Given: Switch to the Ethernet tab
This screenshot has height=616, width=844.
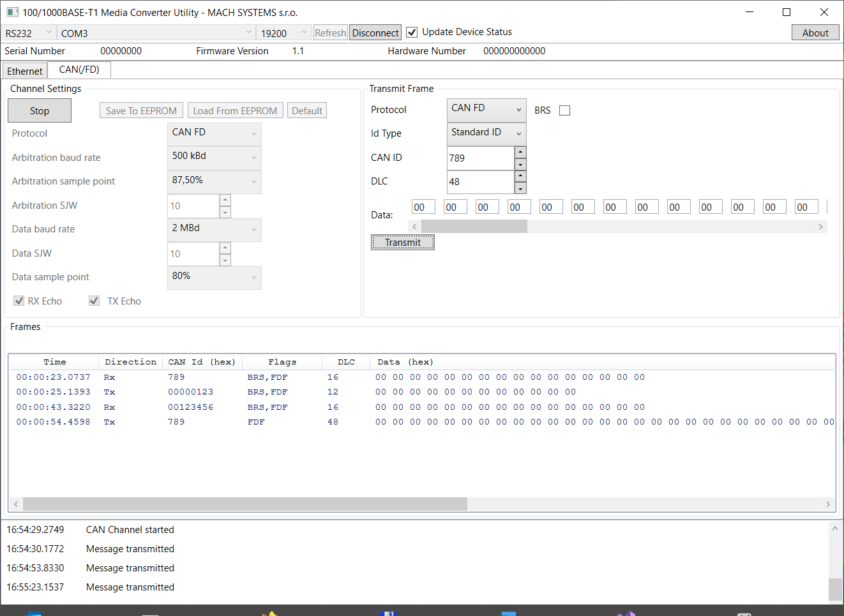Looking at the screenshot, I should click(x=25, y=71).
